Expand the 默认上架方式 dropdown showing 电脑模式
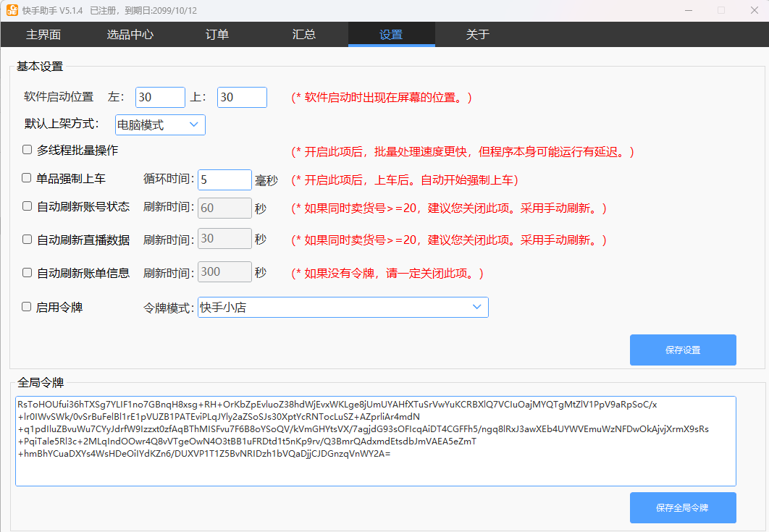 pyautogui.click(x=160, y=125)
